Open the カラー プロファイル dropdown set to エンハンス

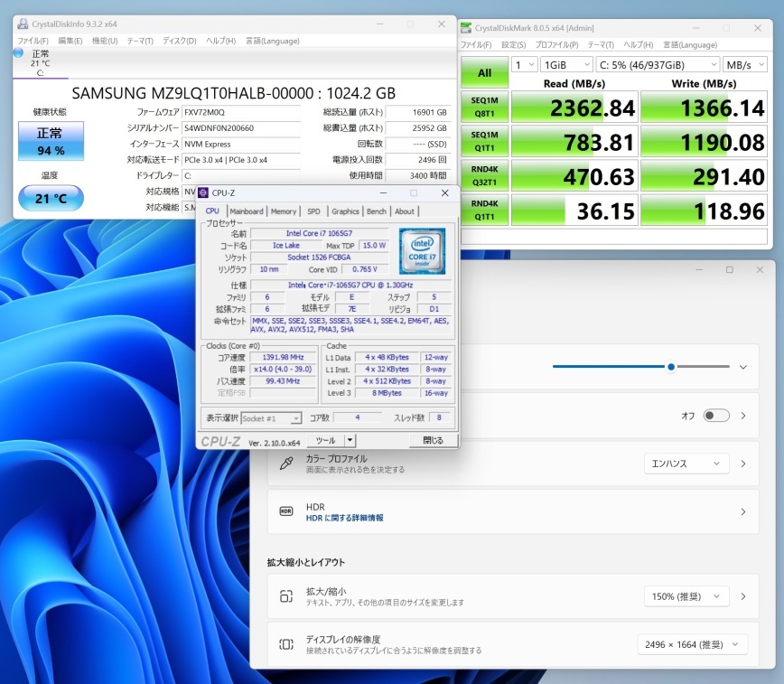686,464
